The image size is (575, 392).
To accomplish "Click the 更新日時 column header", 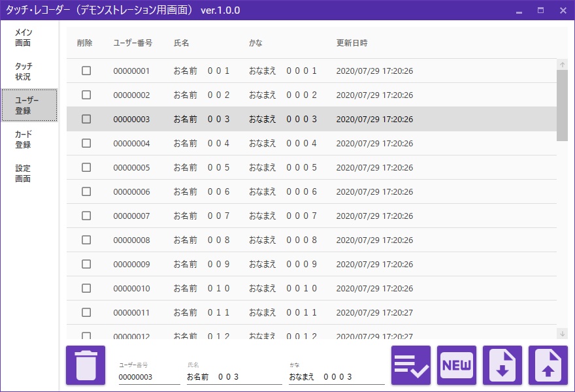I will click(352, 43).
